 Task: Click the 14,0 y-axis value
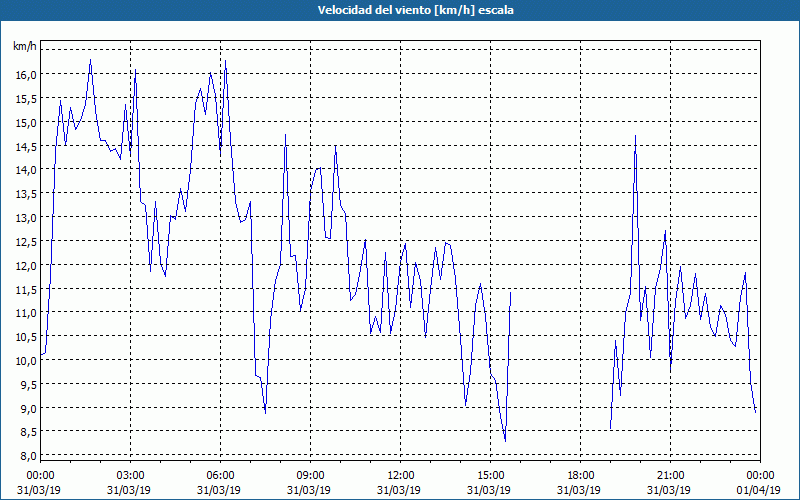[x=25, y=170]
